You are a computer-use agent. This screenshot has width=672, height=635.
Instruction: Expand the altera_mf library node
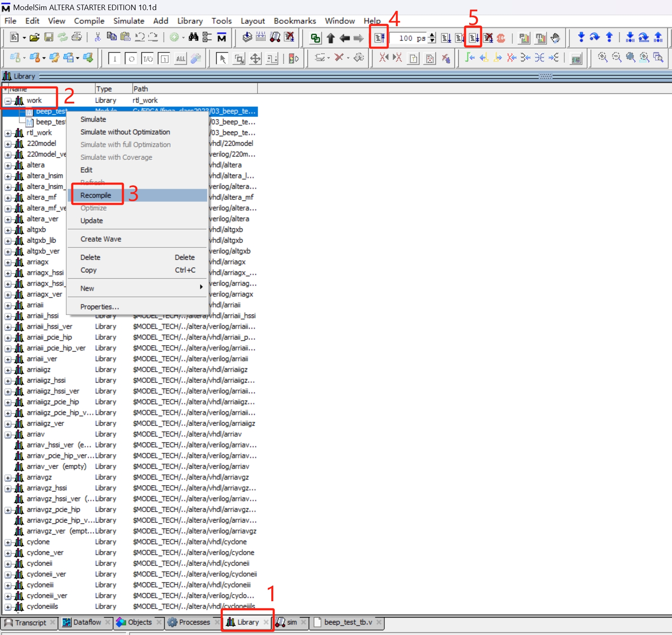tap(8, 198)
